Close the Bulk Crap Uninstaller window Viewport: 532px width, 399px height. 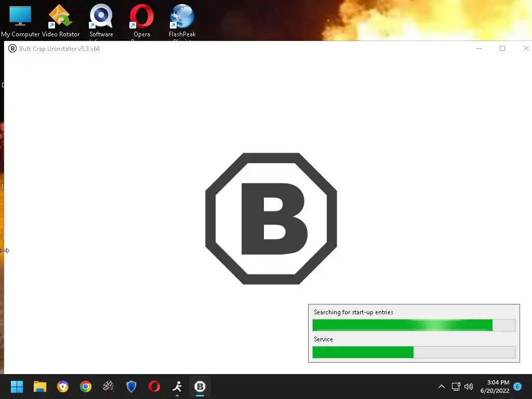(x=526, y=48)
